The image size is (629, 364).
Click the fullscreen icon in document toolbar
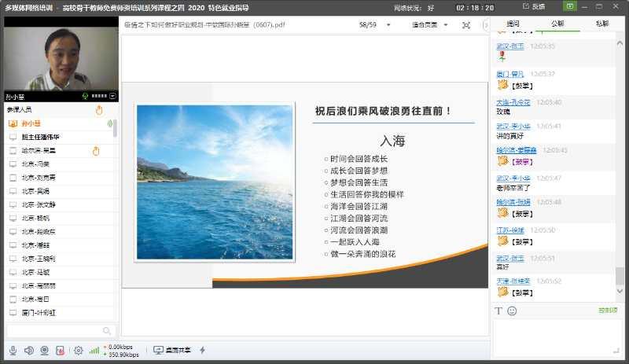click(x=466, y=25)
